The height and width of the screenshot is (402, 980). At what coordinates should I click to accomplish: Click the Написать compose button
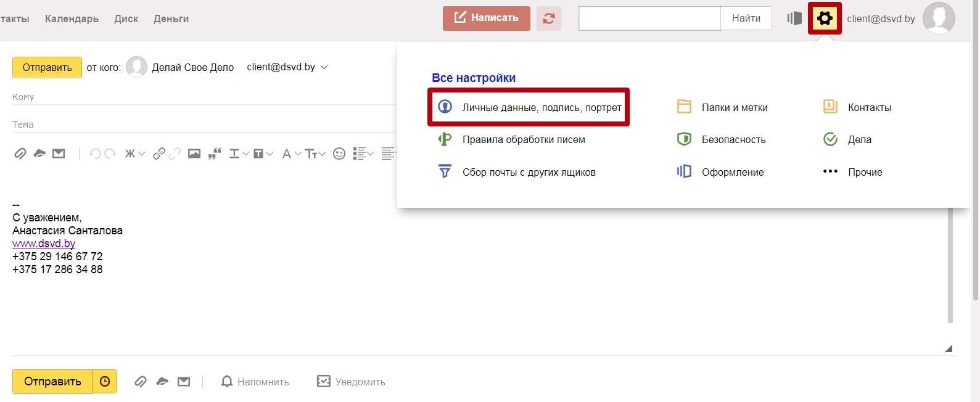(486, 18)
